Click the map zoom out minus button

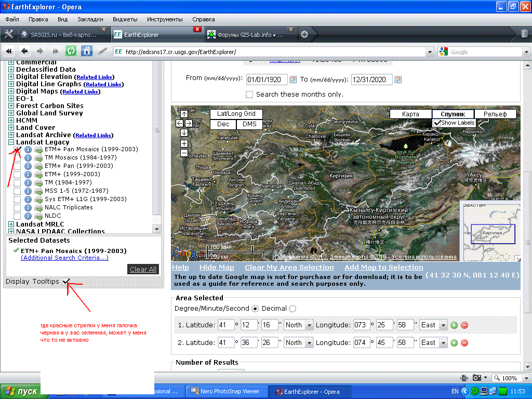pyautogui.click(x=184, y=153)
